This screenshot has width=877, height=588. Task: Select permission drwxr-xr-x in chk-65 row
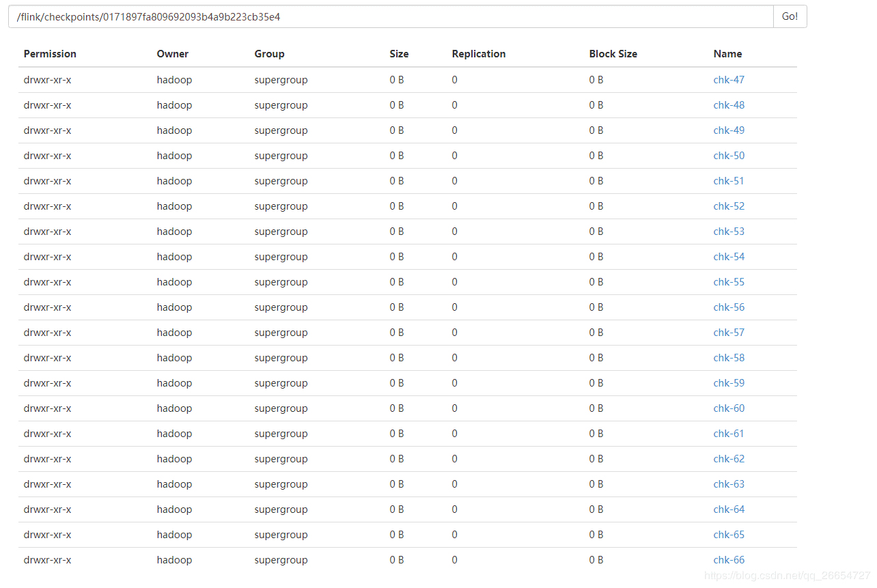click(48, 535)
